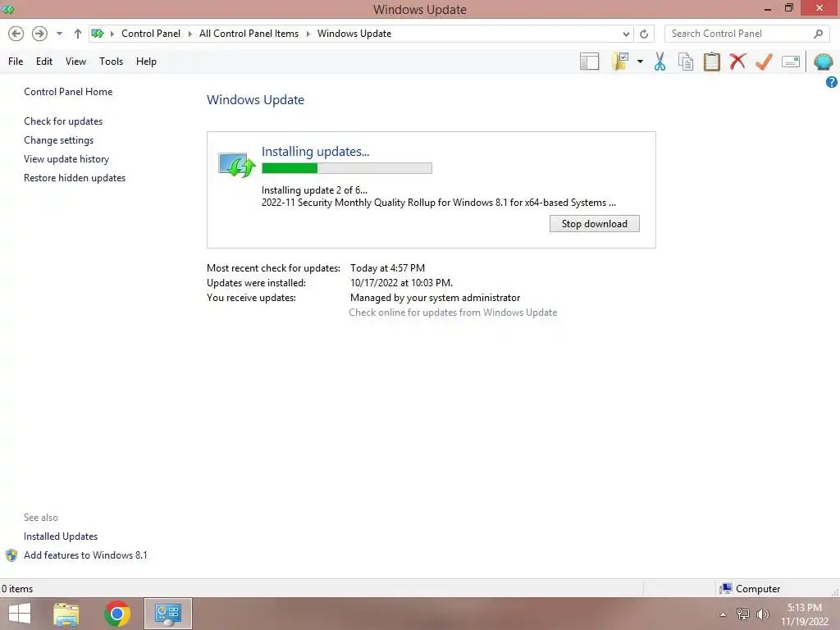Click Today at 4:57 PM value
This screenshot has width=840, height=630.
387,268
